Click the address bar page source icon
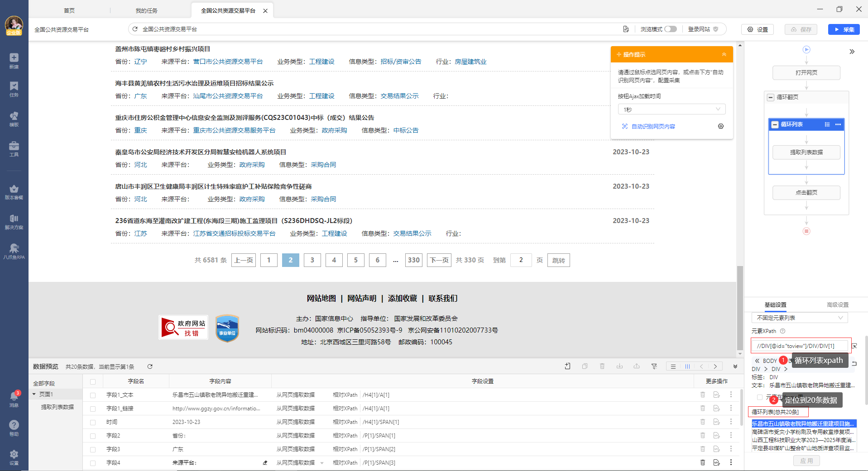The width and height of the screenshot is (868, 471). coord(626,29)
